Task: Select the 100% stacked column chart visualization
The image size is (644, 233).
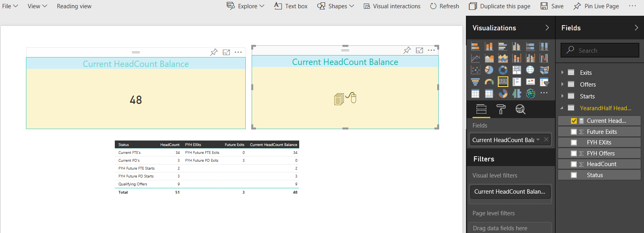Action: [544, 46]
